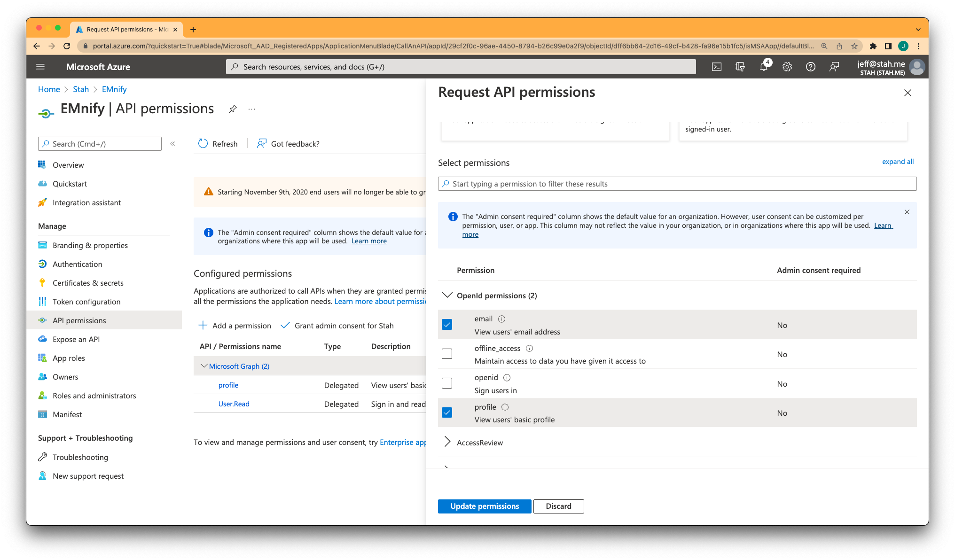This screenshot has height=560, width=955.
Task: Collapse the OpenId permissions section
Action: pos(448,296)
